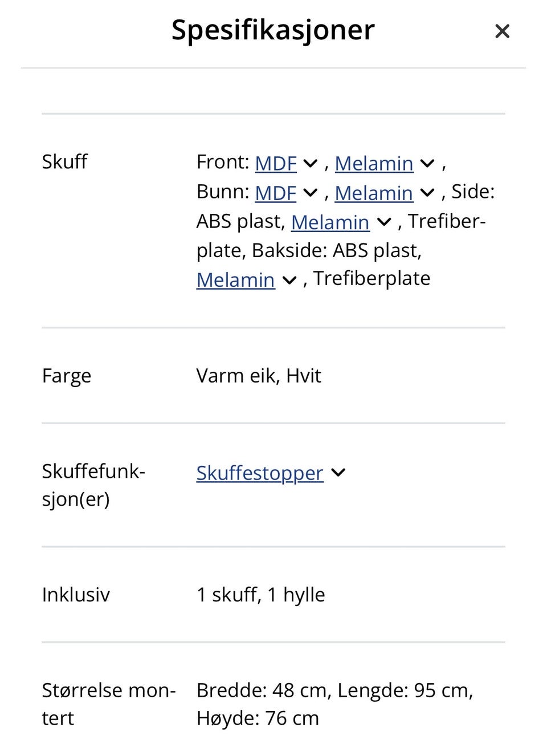Expand the chevron just before Trefiberplate

[289, 280]
